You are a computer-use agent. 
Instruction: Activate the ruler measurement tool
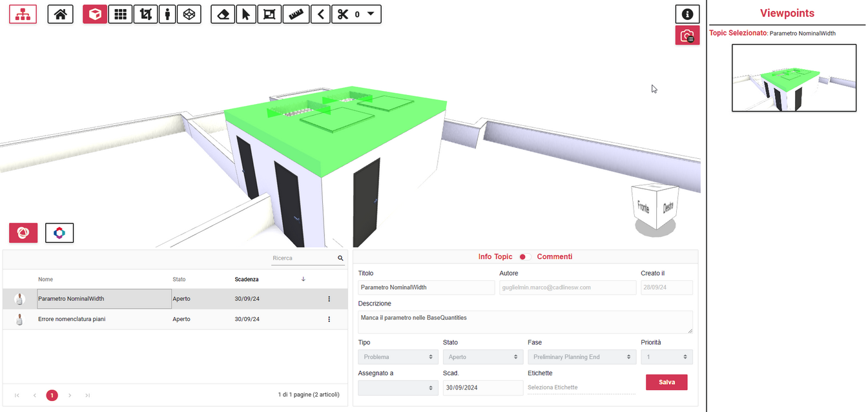click(297, 14)
